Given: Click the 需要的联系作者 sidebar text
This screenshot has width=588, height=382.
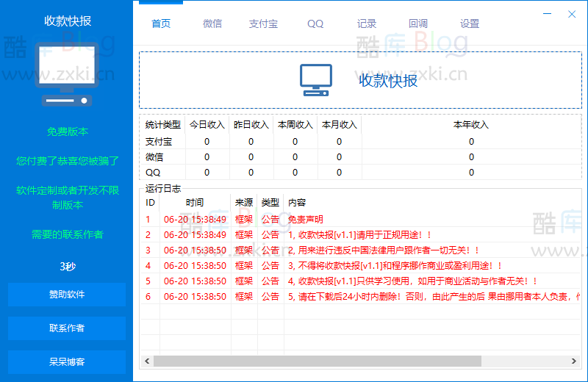Looking at the screenshot, I should [68, 234].
